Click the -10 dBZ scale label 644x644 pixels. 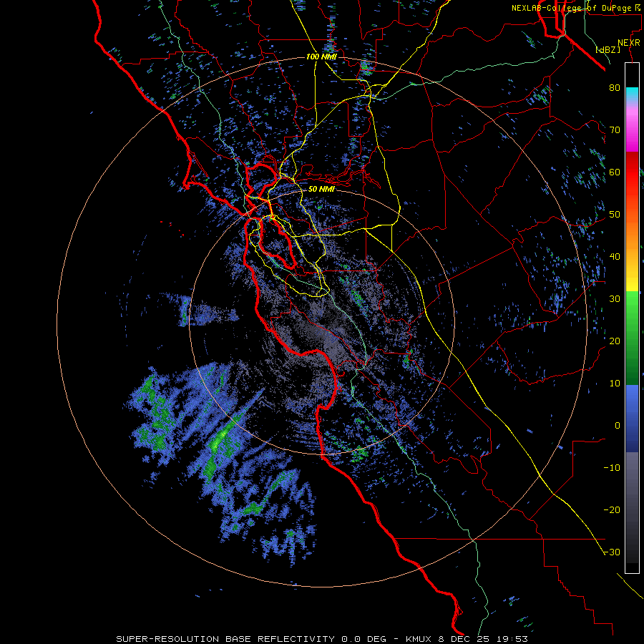click(612, 468)
